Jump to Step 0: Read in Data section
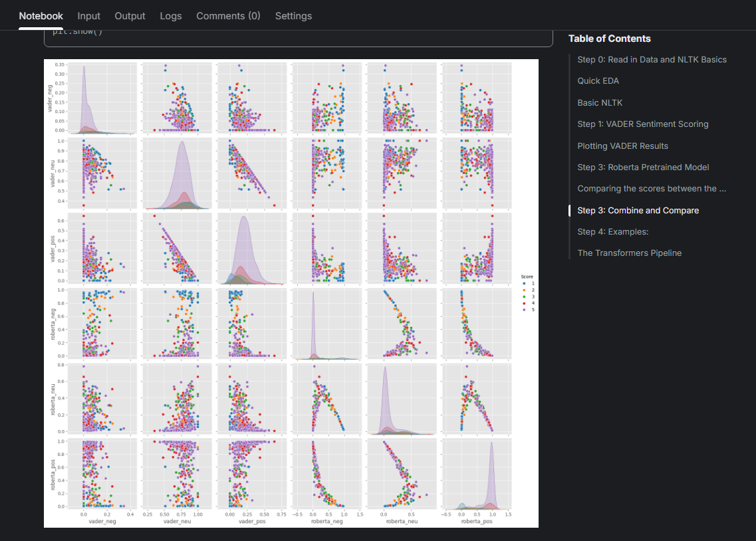The width and height of the screenshot is (756, 541). click(652, 60)
